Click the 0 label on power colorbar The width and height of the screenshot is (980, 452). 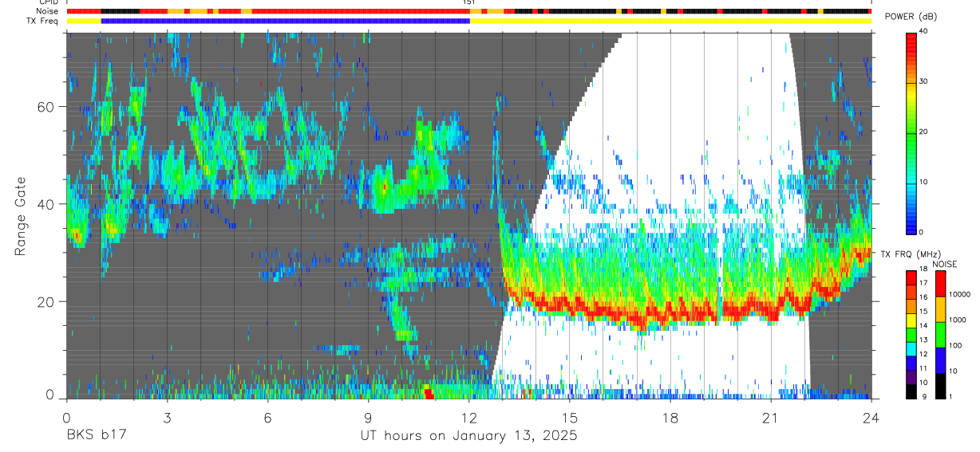click(x=921, y=232)
